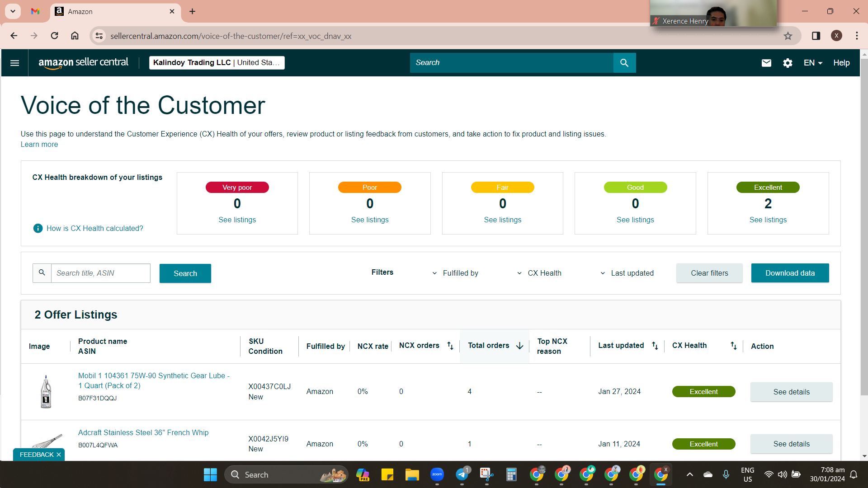Image resolution: width=868 pixels, height=488 pixels.
Task: Sort by Total orders down arrow
Action: pyautogui.click(x=520, y=346)
